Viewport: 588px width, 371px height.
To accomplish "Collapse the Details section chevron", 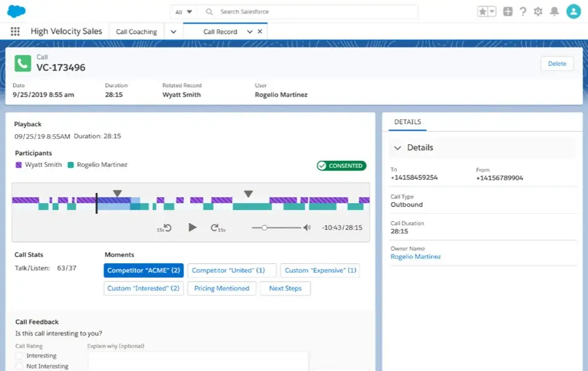I will tap(397, 147).
